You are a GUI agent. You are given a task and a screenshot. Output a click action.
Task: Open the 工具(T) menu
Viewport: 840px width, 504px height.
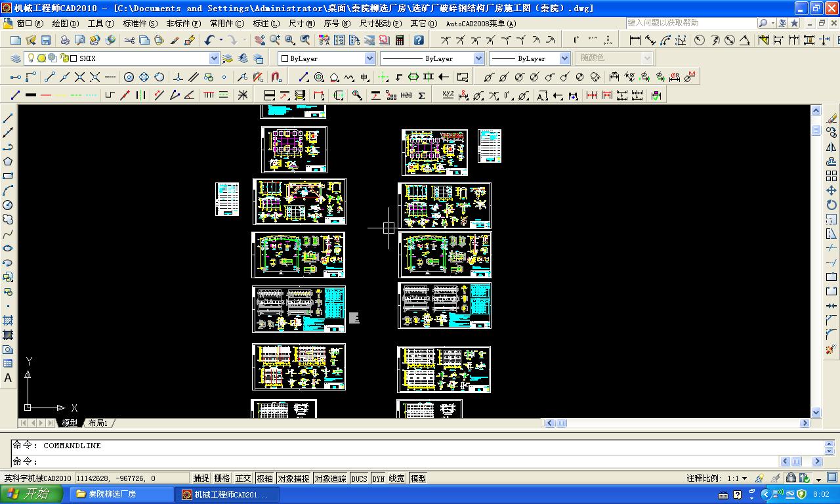(x=100, y=23)
